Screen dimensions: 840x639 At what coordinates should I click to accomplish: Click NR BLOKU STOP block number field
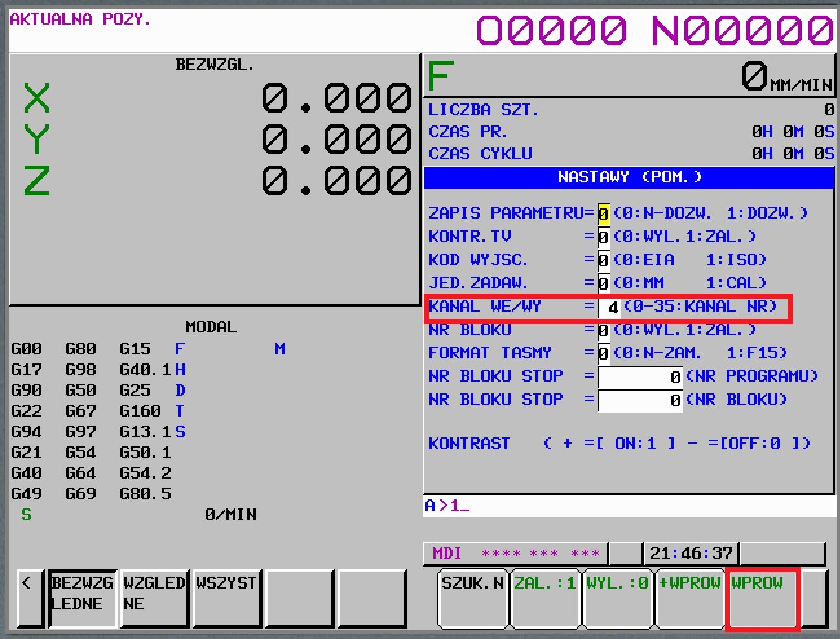point(640,400)
